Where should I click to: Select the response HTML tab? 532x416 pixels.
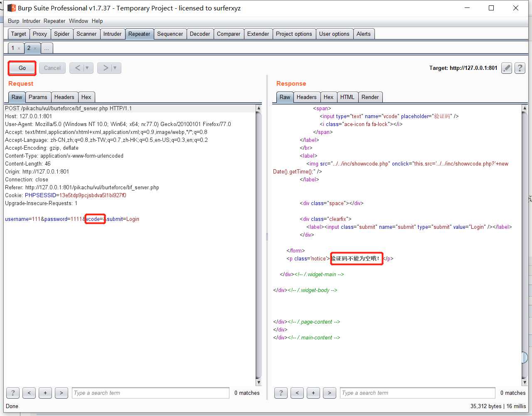pos(347,97)
